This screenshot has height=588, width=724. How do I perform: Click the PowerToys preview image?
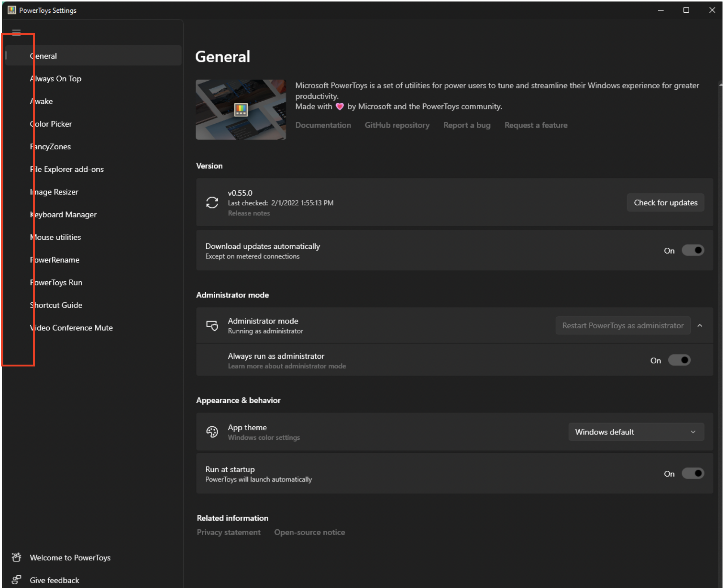pos(241,109)
